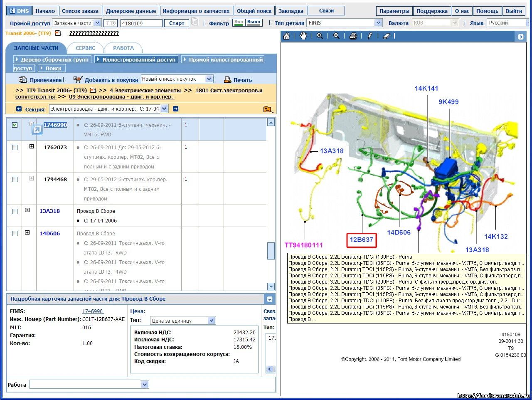
Task: Click the Печать printer icon
Action: pos(227,80)
